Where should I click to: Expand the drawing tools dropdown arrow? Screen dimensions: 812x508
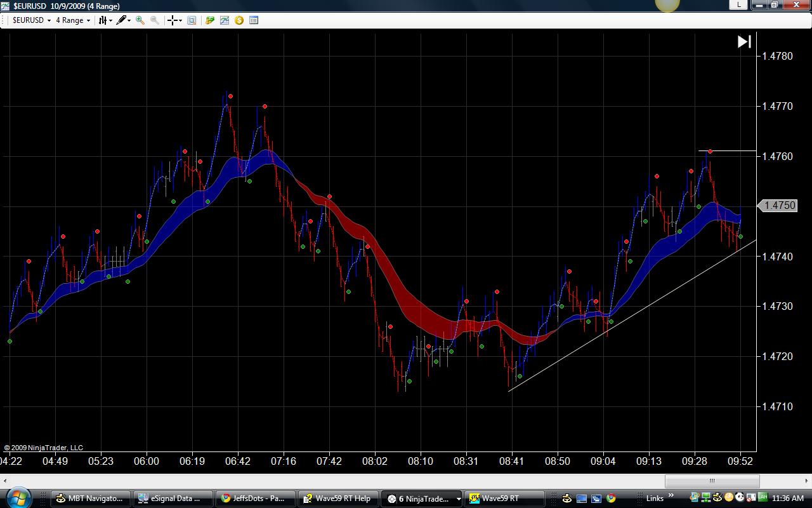click(x=129, y=20)
